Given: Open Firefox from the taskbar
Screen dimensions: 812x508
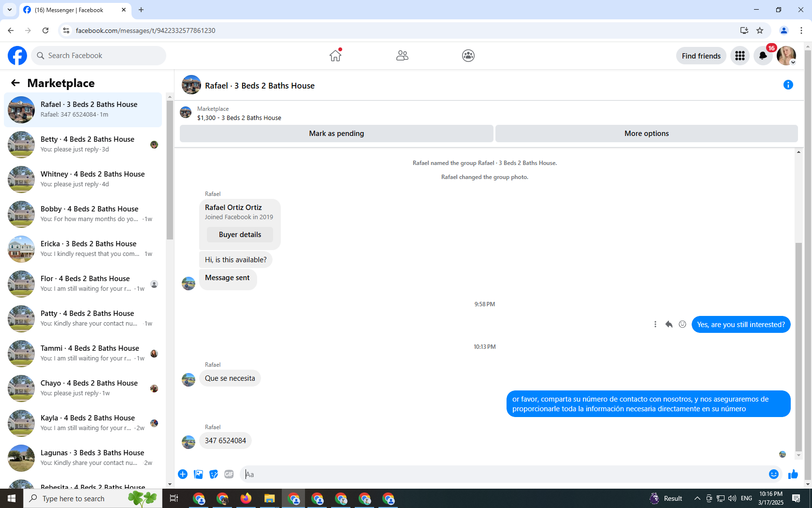Looking at the screenshot, I should click(246, 498).
